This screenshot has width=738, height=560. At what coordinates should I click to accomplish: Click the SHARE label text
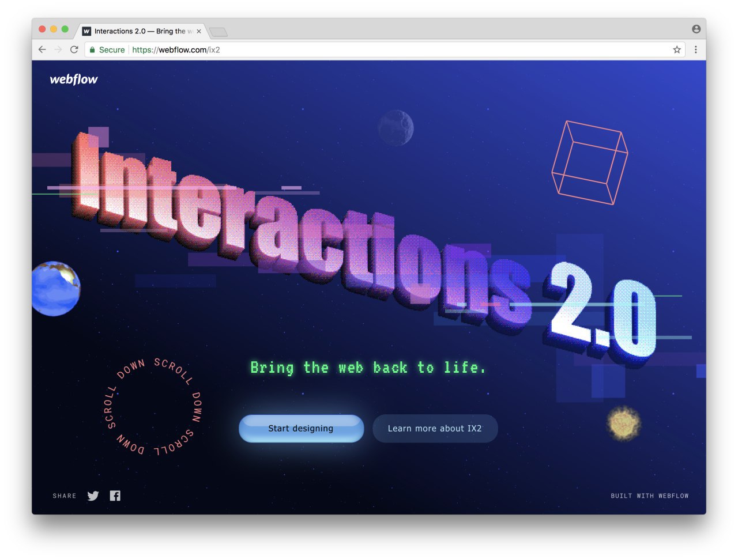click(65, 496)
